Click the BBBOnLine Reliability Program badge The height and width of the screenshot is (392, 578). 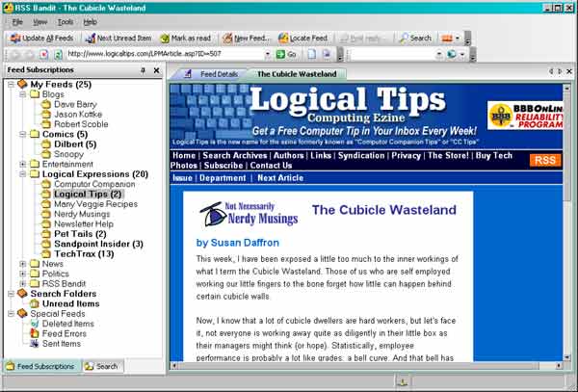[525, 116]
